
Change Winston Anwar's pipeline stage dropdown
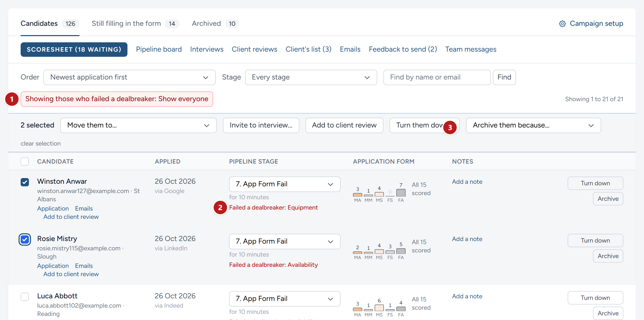click(x=285, y=184)
